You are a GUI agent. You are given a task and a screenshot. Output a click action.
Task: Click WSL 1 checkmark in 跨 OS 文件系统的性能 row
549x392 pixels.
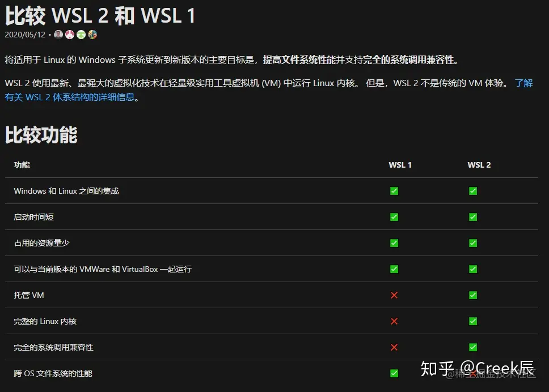(x=394, y=373)
